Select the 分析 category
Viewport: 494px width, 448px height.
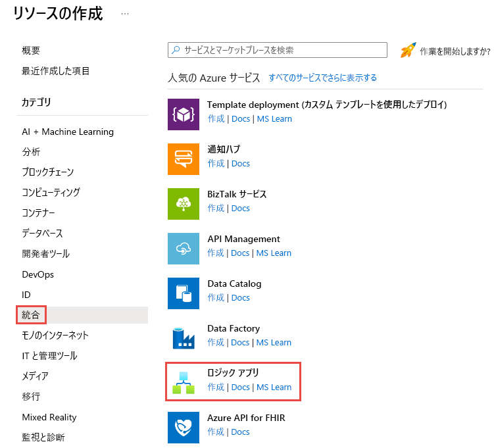(31, 152)
